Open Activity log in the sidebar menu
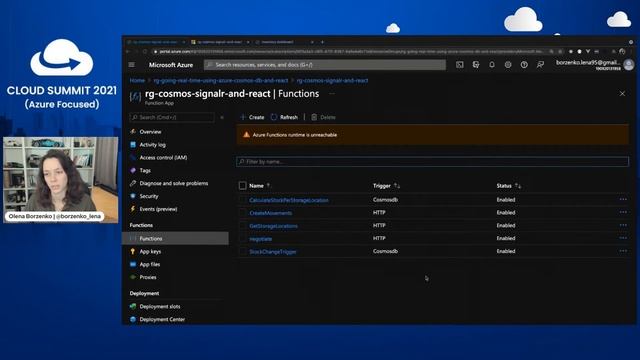 click(x=153, y=144)
